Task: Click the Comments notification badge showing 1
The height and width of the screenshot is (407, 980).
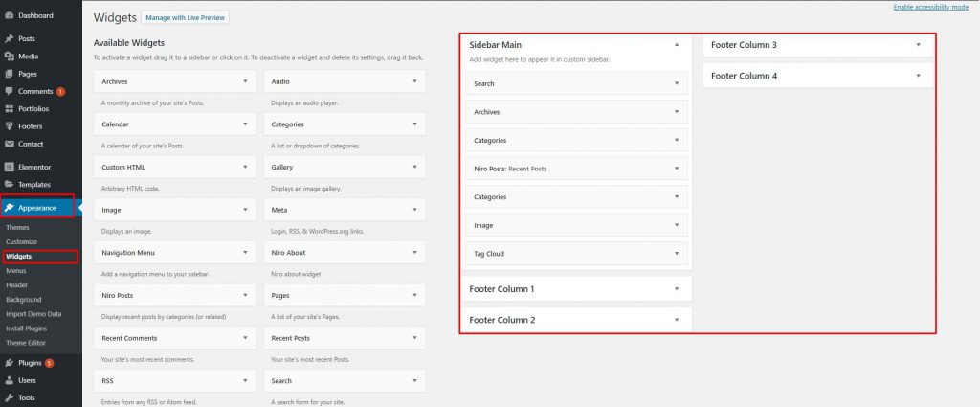Action: pos(60,91)
